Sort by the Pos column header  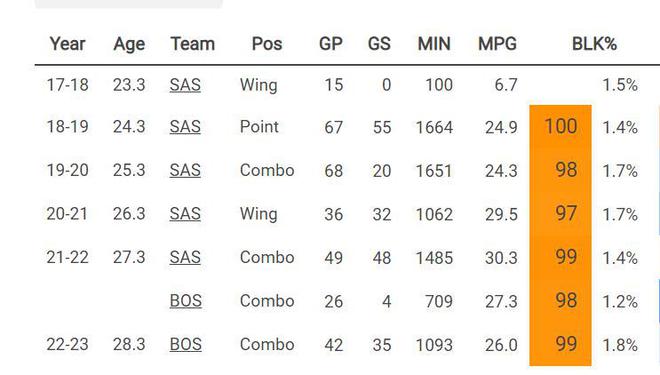click(x=267, y=44)
